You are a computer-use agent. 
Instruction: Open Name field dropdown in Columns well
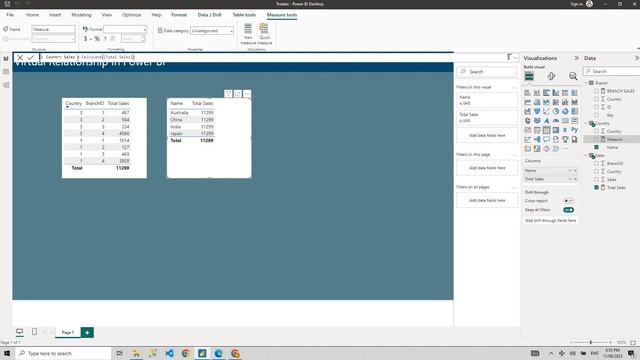click(570, 171)
